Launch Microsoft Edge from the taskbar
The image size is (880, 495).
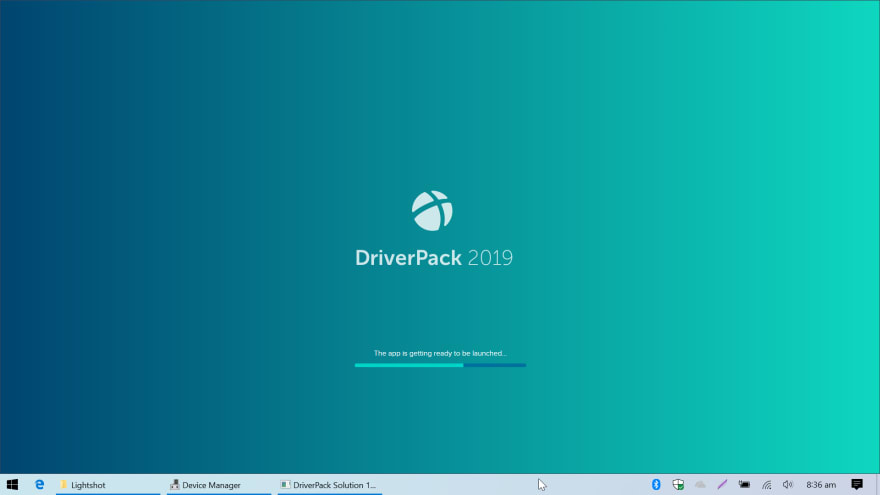39,484
